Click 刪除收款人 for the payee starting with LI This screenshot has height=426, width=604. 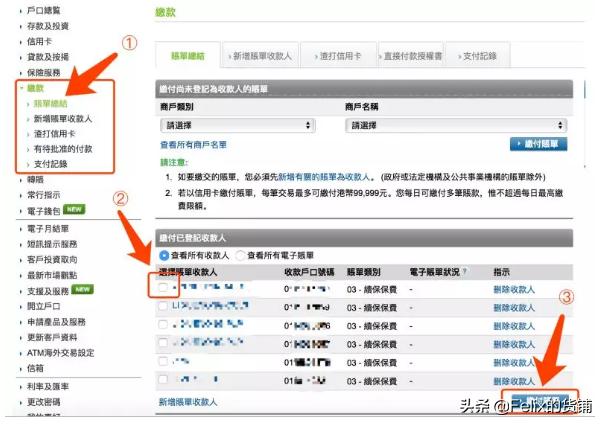coord(514,308)
